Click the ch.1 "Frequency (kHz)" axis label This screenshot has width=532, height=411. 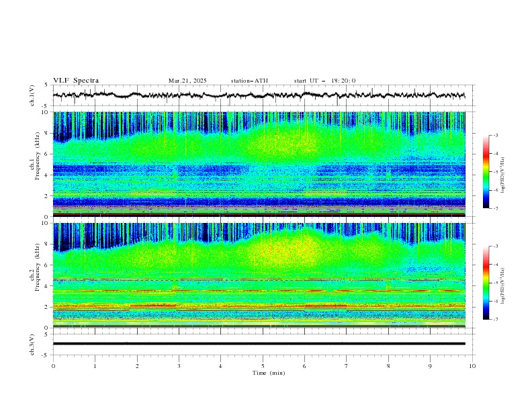click(x=38, y=156)
